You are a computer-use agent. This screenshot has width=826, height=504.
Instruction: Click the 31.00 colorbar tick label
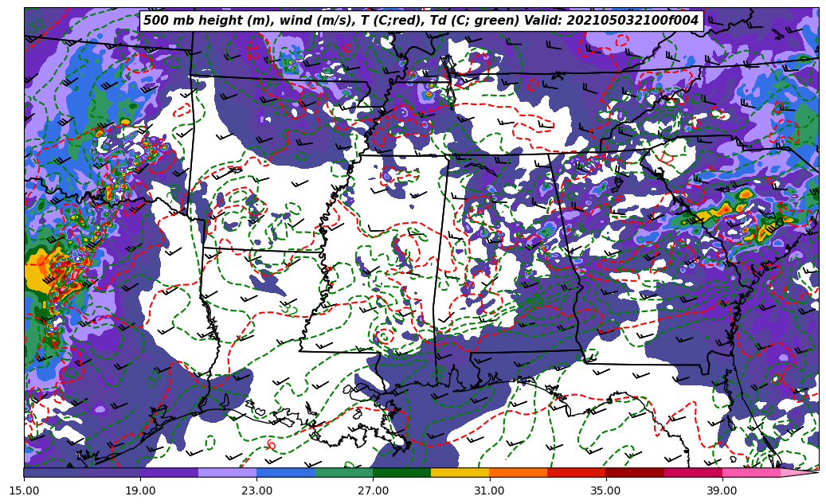(489, 490)
